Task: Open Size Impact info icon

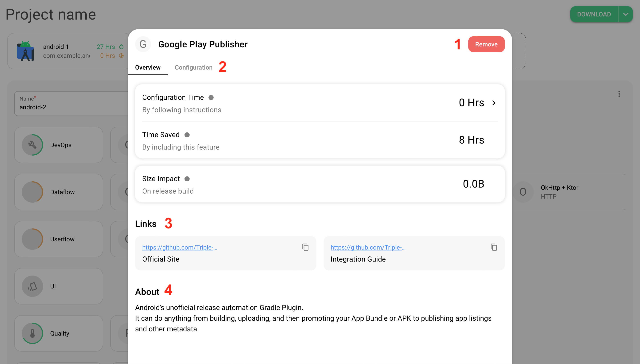Action: click(x=187, y=179)
